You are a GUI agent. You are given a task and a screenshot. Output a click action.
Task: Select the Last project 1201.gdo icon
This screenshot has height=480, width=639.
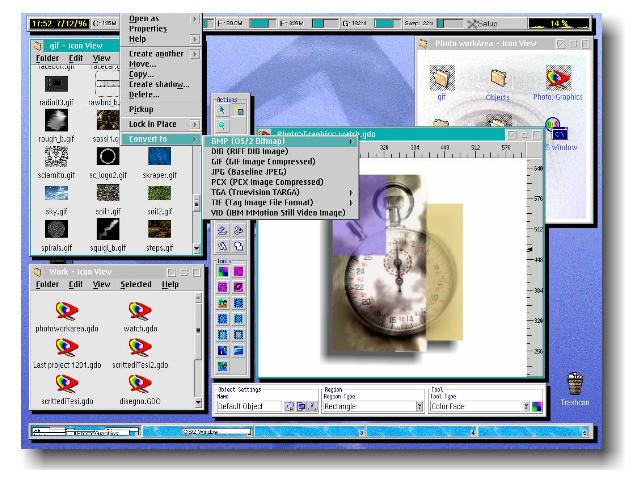pyautogui.click(x=69, y=352)
